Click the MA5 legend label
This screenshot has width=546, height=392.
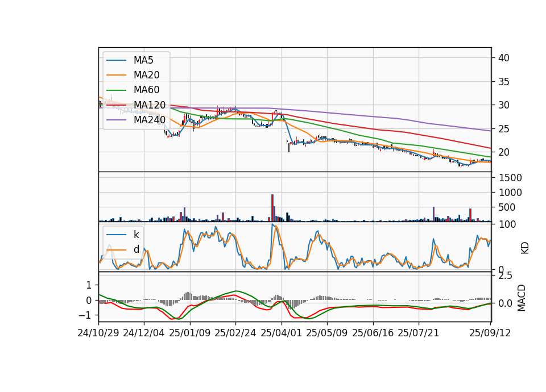143,60
